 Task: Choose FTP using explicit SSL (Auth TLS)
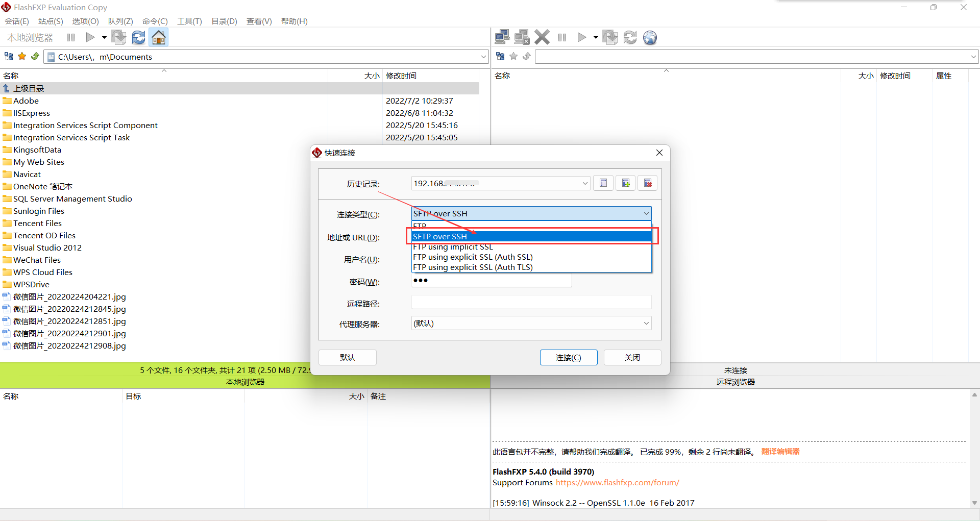pyautogui.click(x=472, y=267)
